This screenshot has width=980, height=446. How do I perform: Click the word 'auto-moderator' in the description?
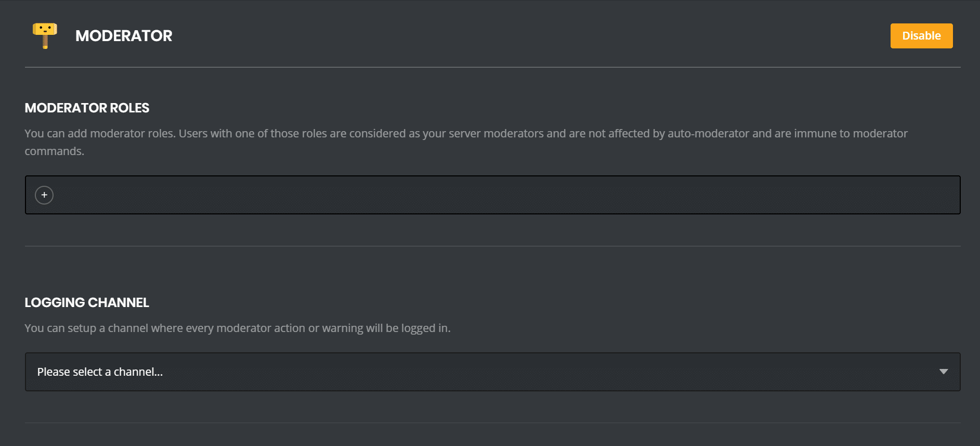point(708,134)
